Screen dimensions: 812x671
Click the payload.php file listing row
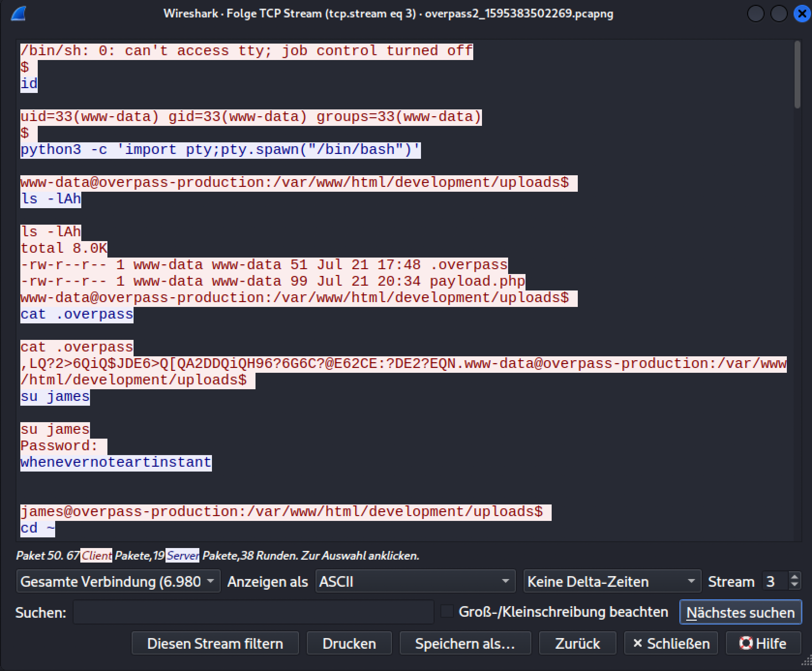[x=273, y=281]
